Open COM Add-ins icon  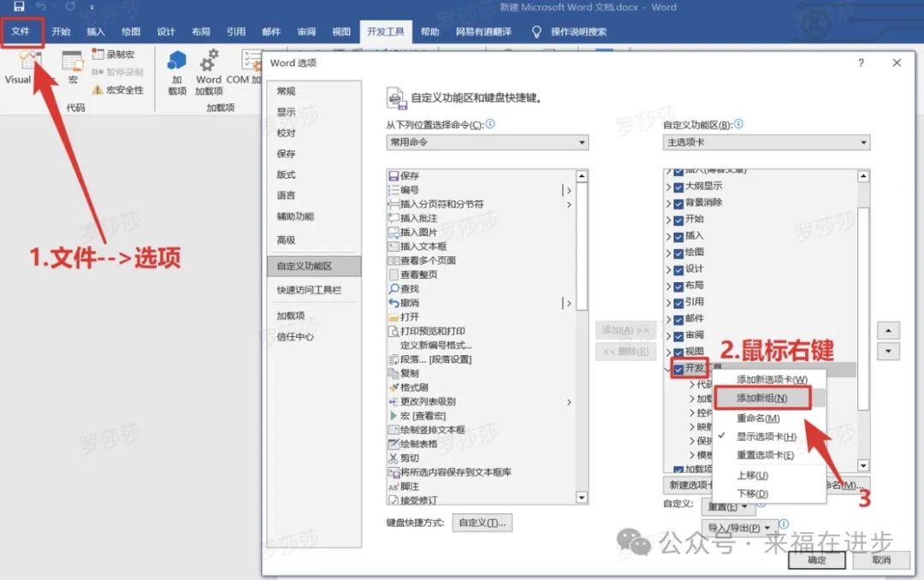tap(251, 60)
